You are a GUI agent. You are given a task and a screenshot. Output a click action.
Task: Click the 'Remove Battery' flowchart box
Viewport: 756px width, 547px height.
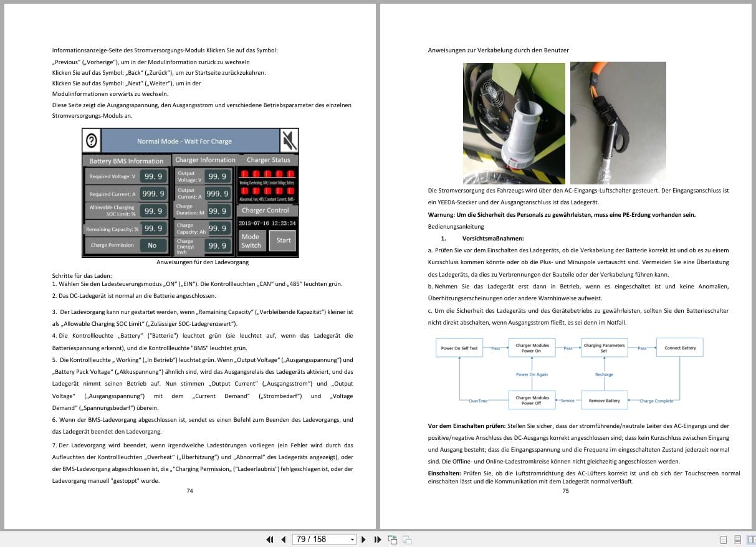604,401
